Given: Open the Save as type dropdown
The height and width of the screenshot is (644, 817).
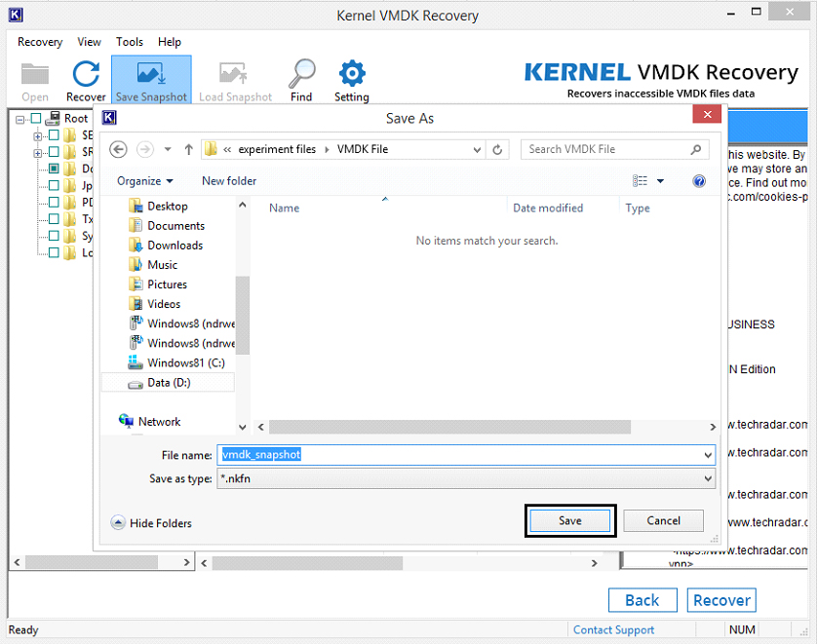Looking at the screenshot, I should (x=708, y=478).
